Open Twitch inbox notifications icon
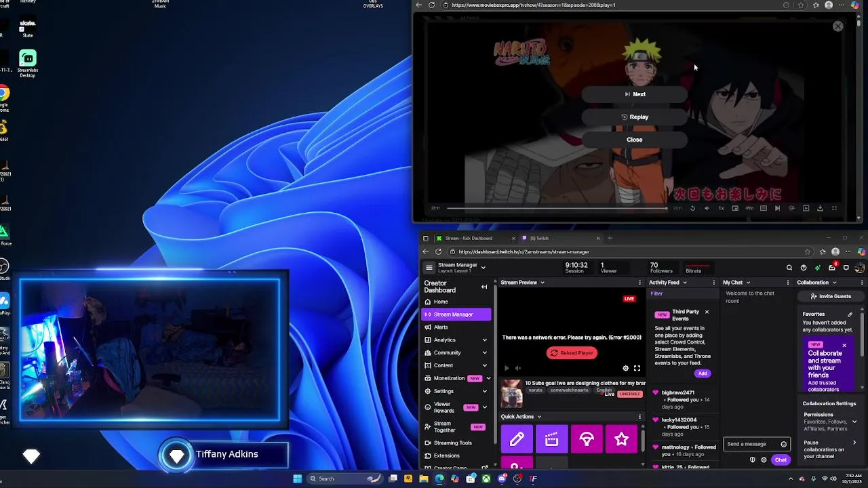Screen dimensions: 868x488 click(x=832, y=268)
